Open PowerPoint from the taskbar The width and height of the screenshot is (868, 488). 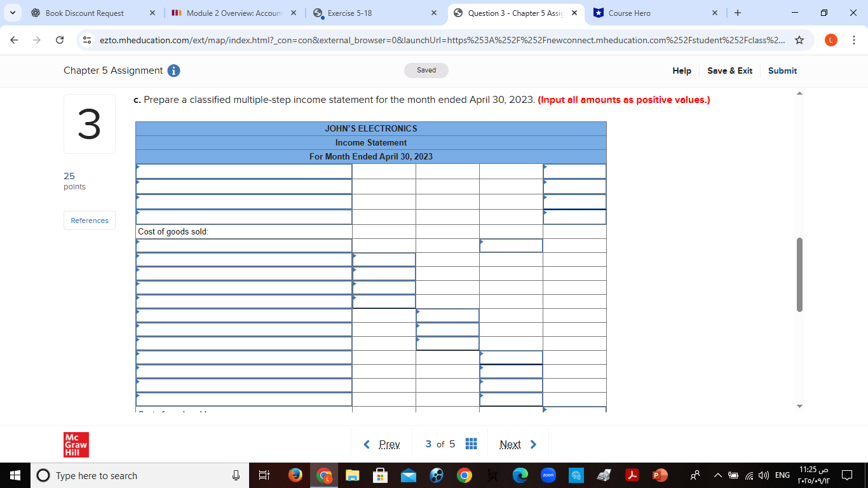[x=659, y=475]
